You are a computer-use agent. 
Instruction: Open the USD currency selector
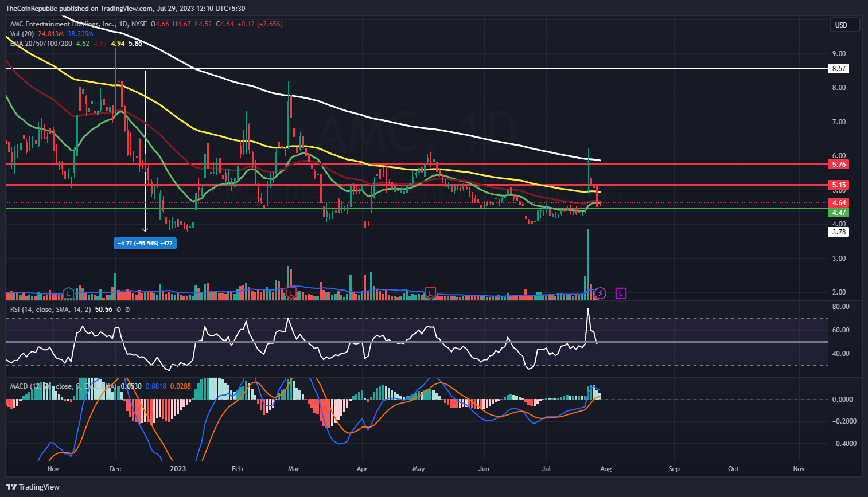[x=844, y=25]
